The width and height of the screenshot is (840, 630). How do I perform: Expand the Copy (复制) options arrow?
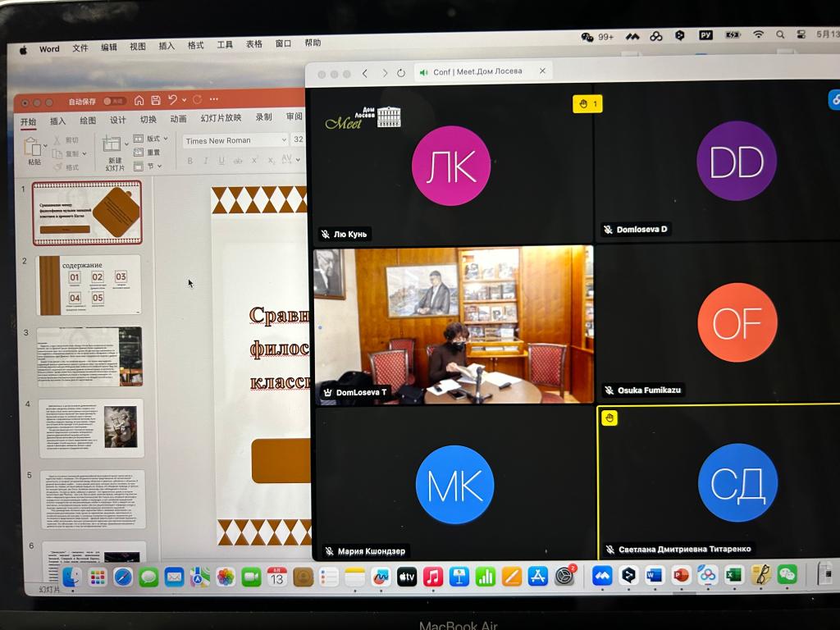pos(84,153)
